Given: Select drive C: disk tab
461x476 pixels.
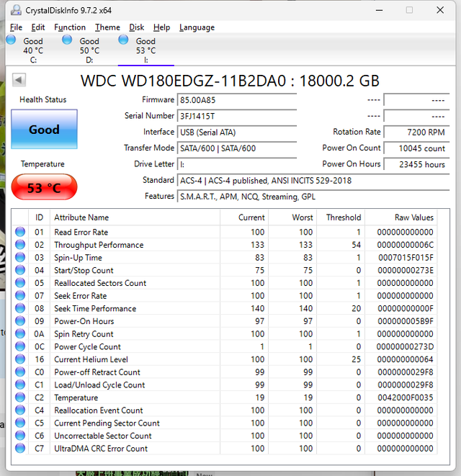Looking at the screenshot, I should click(33, 50).
